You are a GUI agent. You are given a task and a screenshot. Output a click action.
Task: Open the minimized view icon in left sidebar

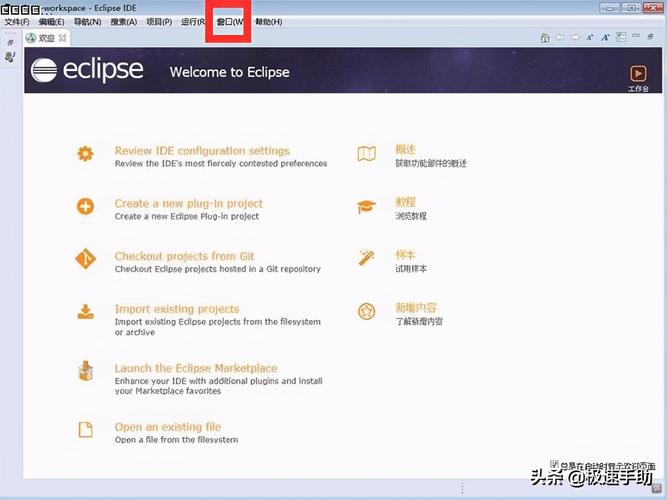coord(10,56)
